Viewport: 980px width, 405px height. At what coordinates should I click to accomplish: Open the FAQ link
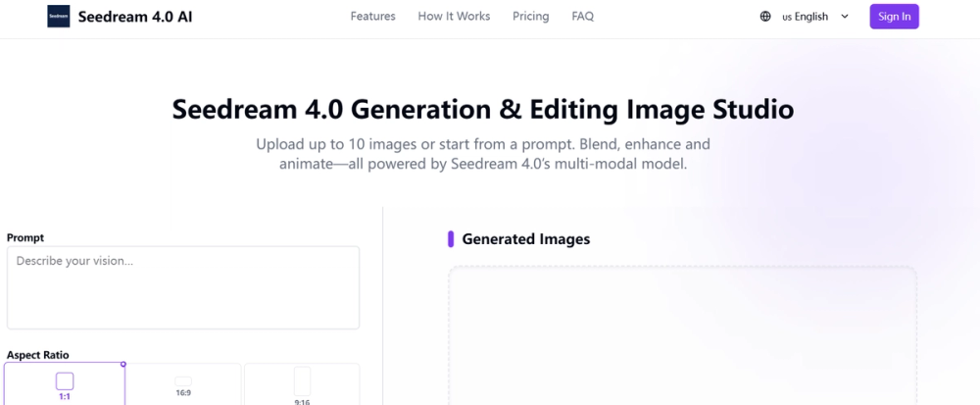pos(582,17)
